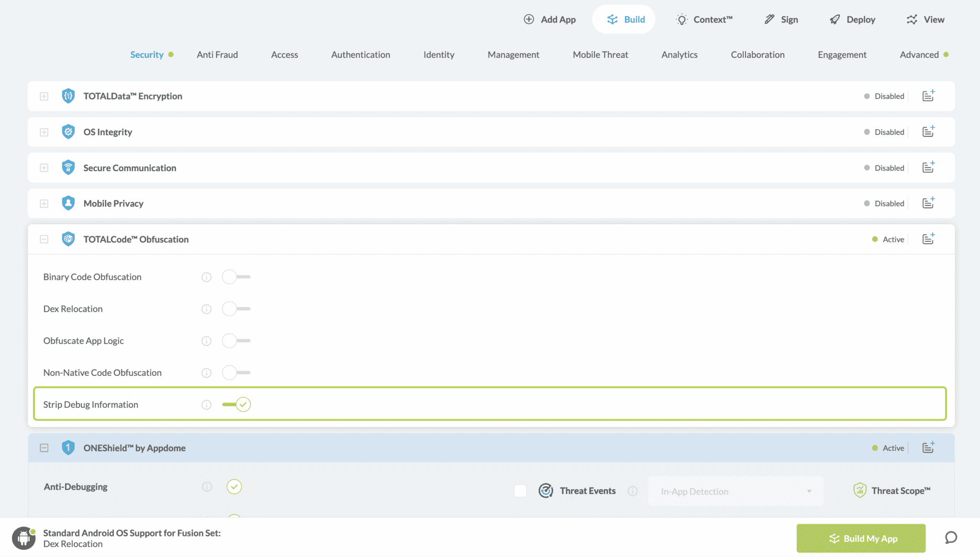The image size is (980, 557).
Task: Open the In-App Detection dropdown
Action: (735, 491)
